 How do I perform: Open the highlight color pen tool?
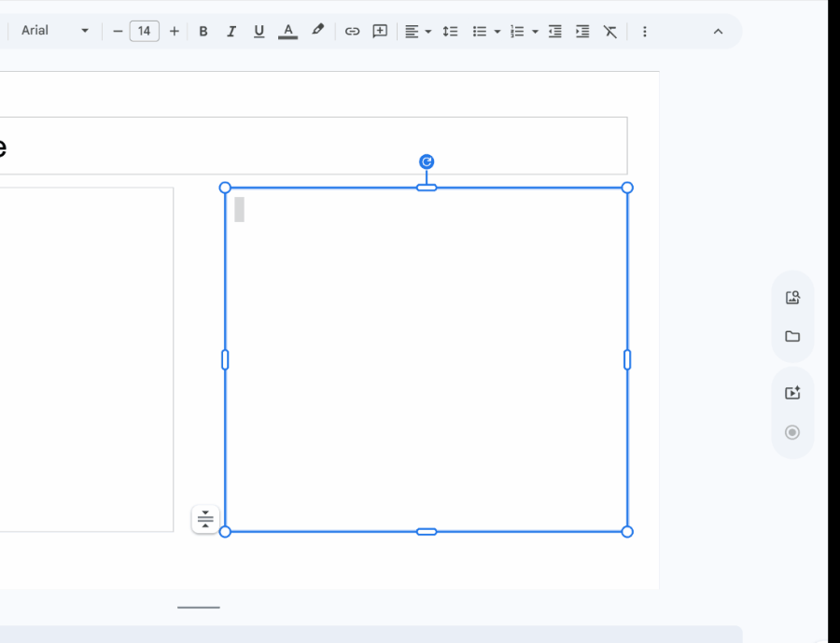tap(317, 31)
